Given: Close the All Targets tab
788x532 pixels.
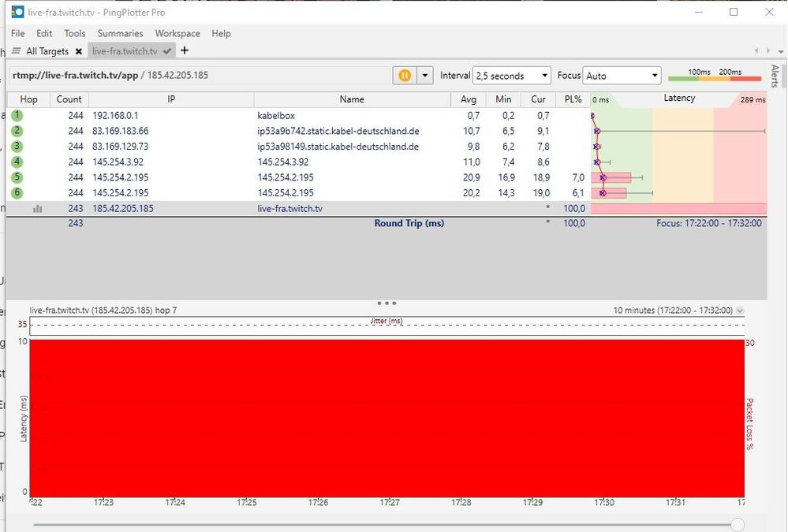Looking at the screenshot, I should point(79,51).
